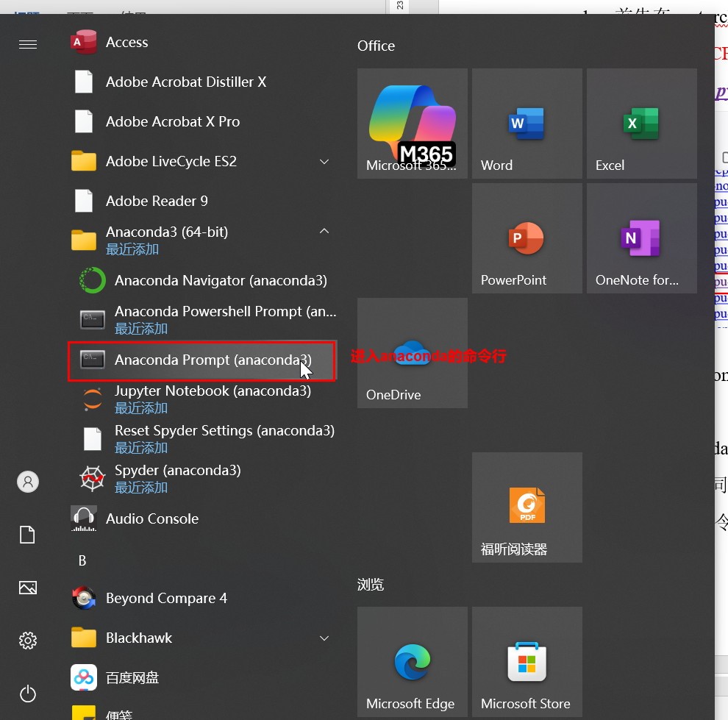
Task: Click the Office tile group header
Action: 376,46
